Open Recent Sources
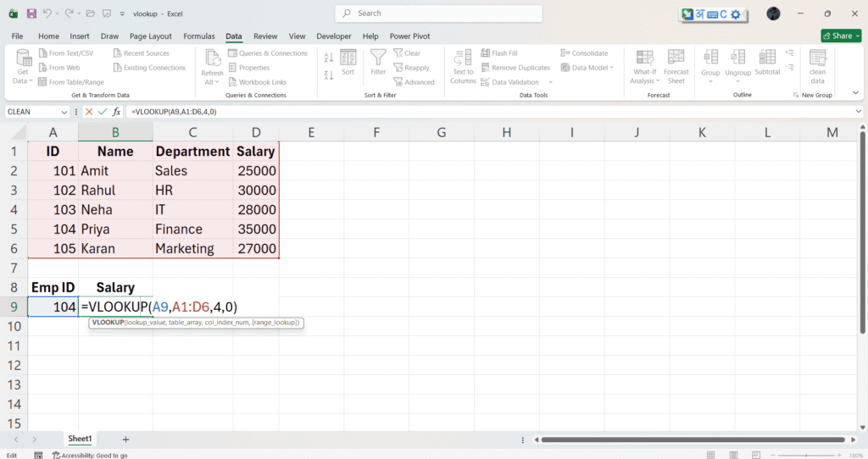Image resolution: width=868 pixels, height=459 pixels. [x=142, y=53]
